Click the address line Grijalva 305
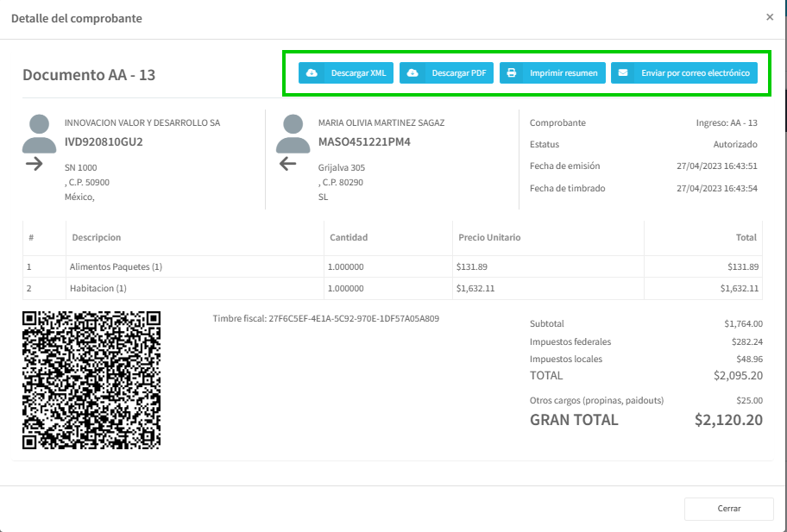This screenshot has width=787, height=532. click(x=342, y=167)
